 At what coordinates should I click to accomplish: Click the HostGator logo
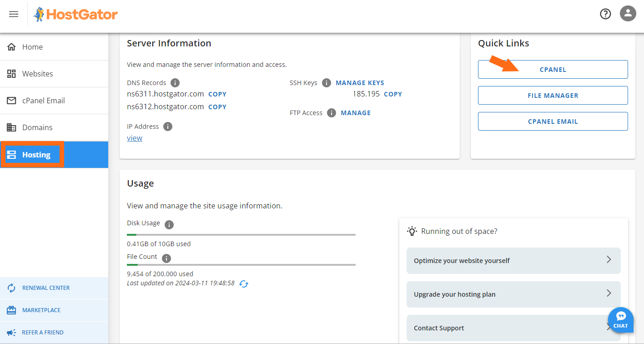(x=75, y=14)
